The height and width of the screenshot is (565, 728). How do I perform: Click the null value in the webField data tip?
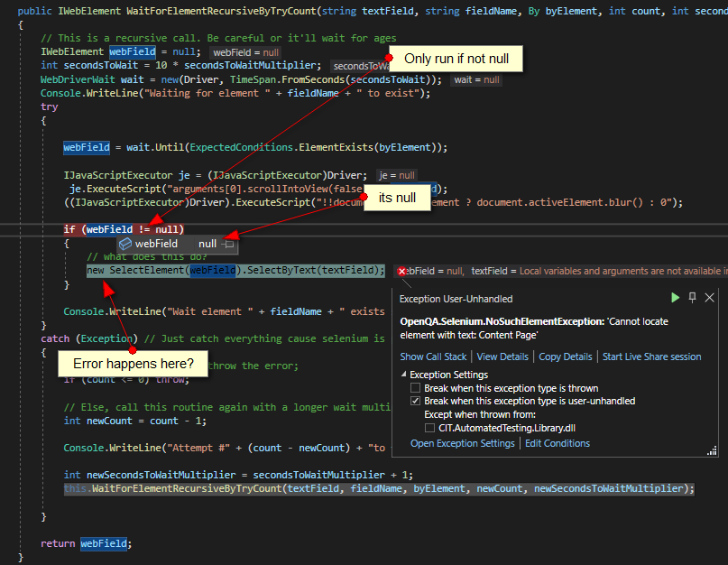[x=207, y=244]
